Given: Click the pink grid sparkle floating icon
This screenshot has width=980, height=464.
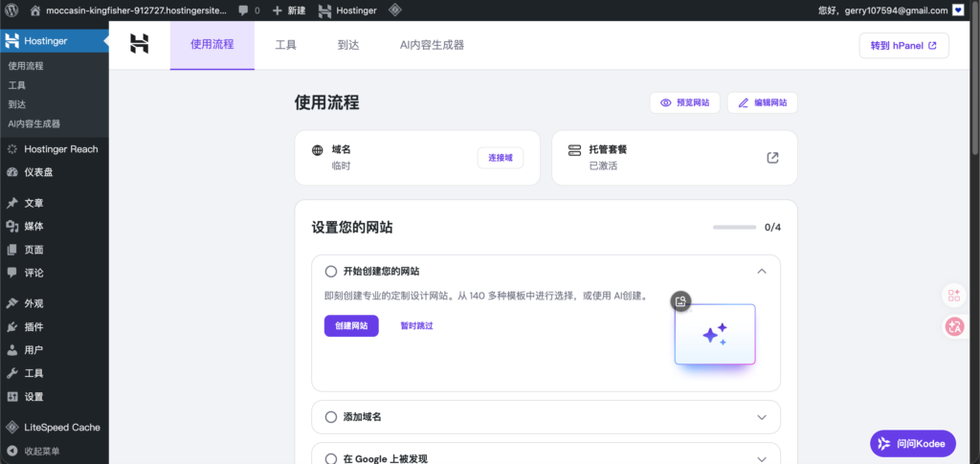Looking at the screenshot, I should coord(954,296).
